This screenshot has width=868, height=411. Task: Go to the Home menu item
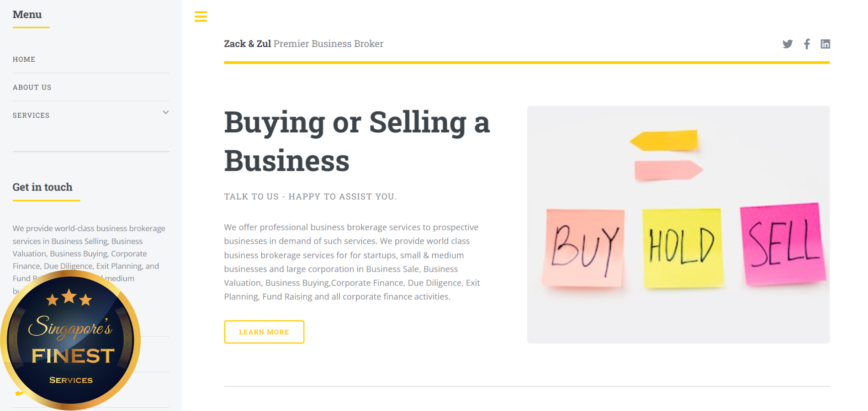24,59
